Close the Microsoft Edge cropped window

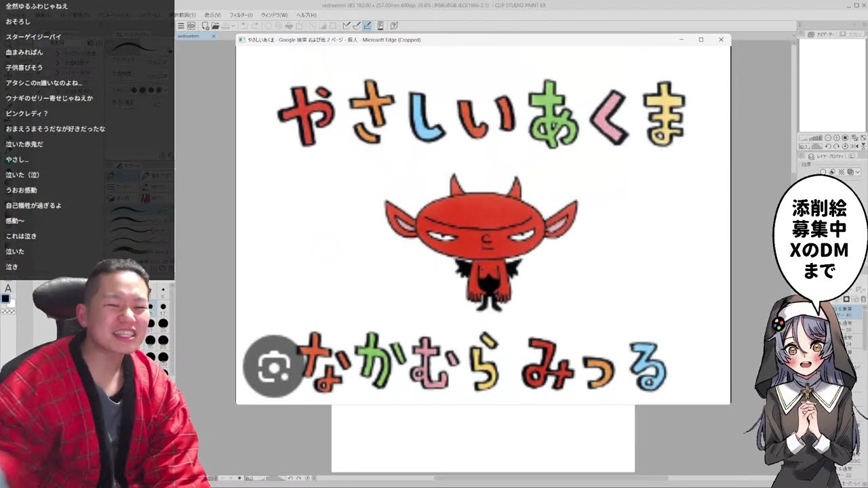pyautogui.click(x=721, y=39)
